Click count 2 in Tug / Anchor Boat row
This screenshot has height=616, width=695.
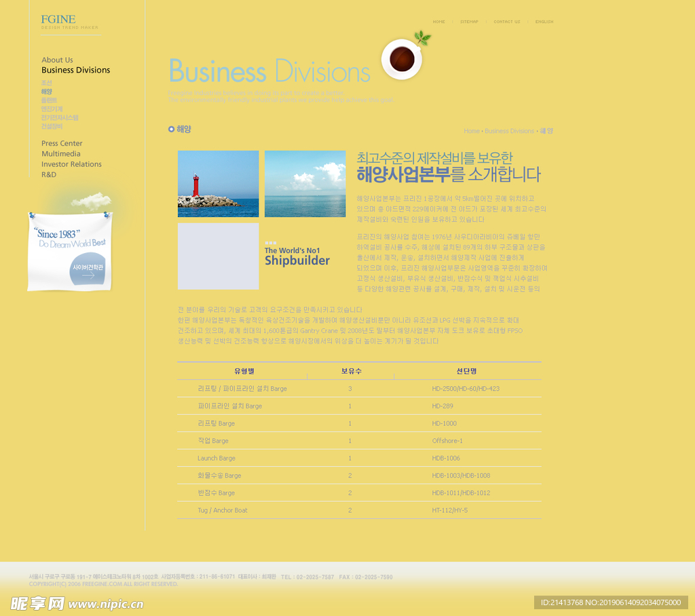(350, 510)
